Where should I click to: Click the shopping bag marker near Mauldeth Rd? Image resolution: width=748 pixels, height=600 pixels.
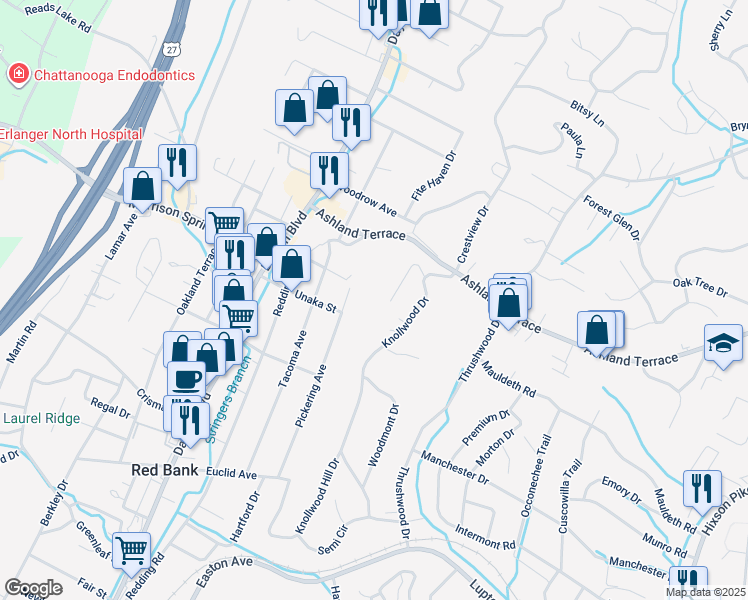coord(509,302)
